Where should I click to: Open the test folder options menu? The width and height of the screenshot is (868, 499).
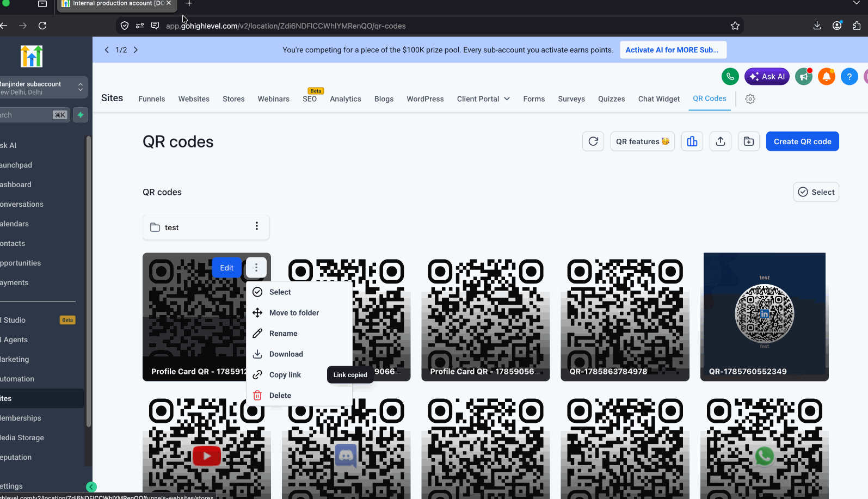257,226
